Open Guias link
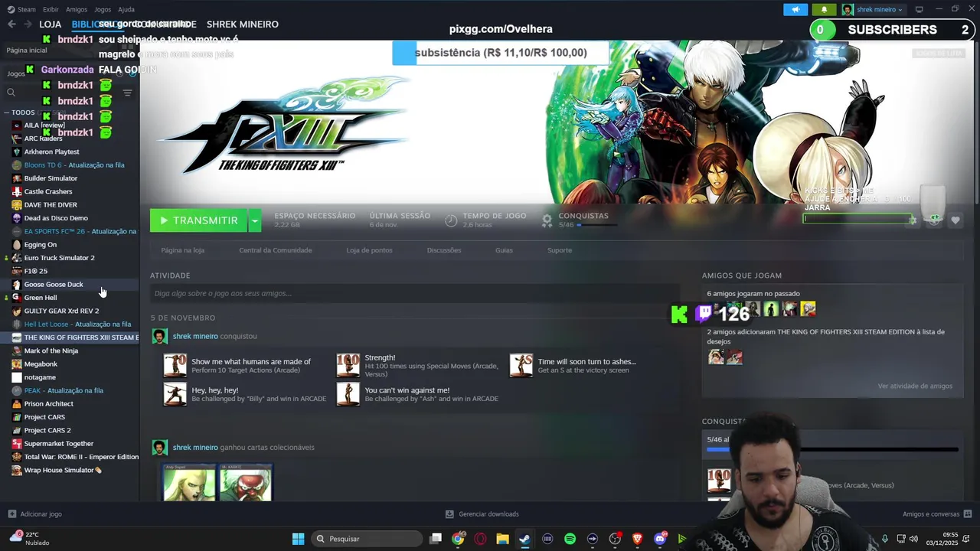 [504, 250]
